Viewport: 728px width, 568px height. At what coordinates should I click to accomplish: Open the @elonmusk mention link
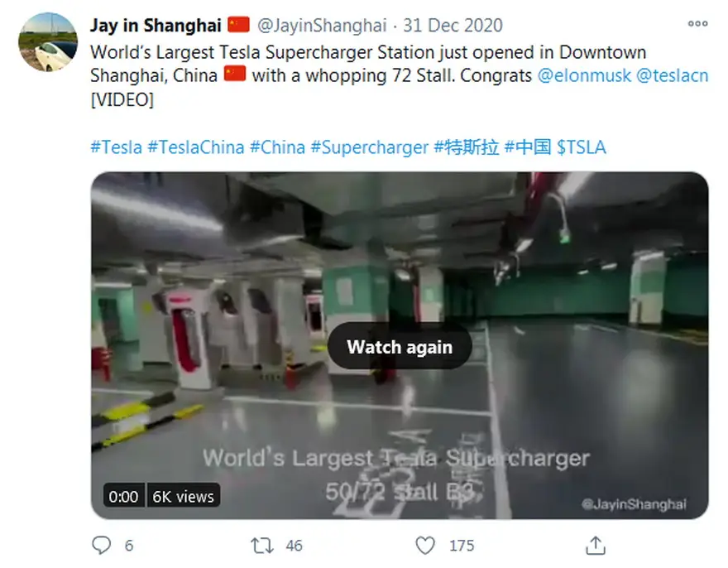click(x=584, y=75)
